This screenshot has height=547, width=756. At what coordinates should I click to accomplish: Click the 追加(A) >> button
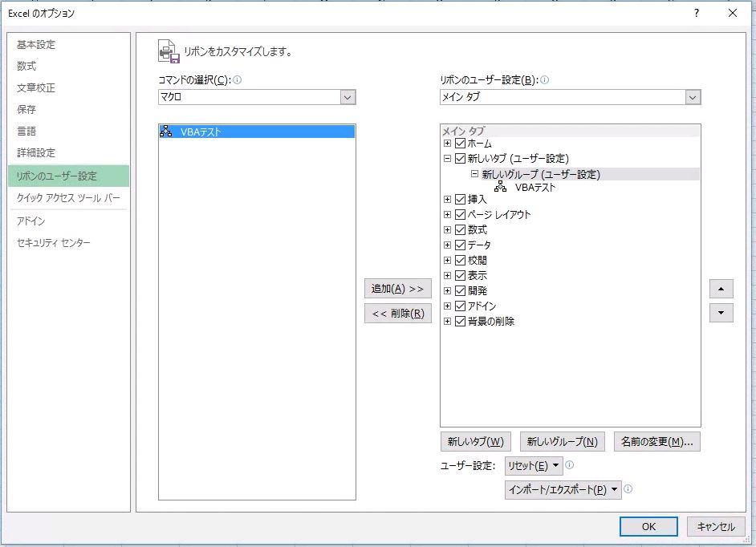point(398,289)
